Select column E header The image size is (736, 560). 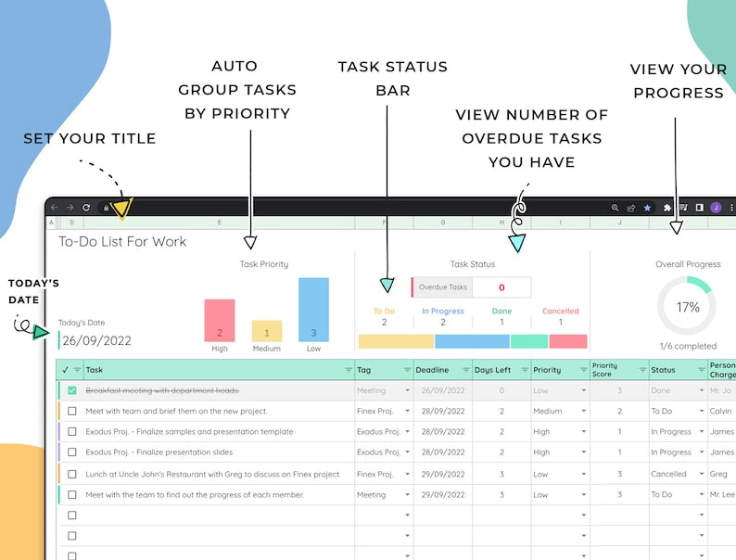tap(219, 223)
